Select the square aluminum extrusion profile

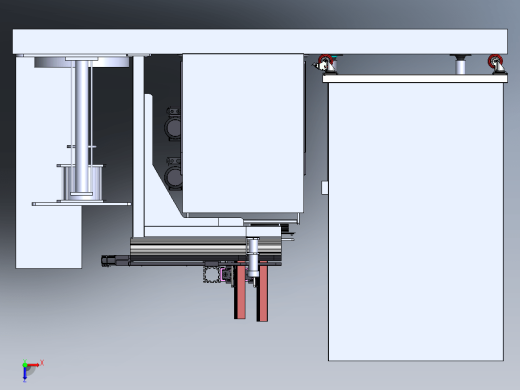(x=211, y=275)
